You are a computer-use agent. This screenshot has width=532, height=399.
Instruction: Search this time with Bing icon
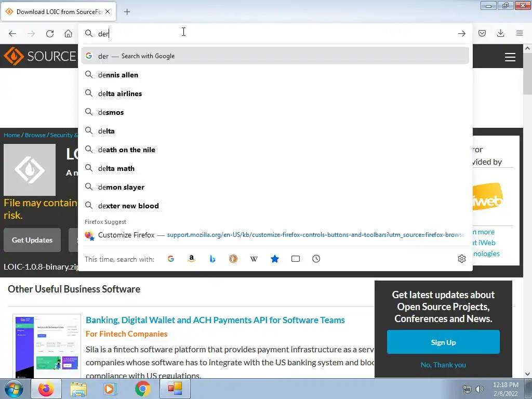coord(212,259)
